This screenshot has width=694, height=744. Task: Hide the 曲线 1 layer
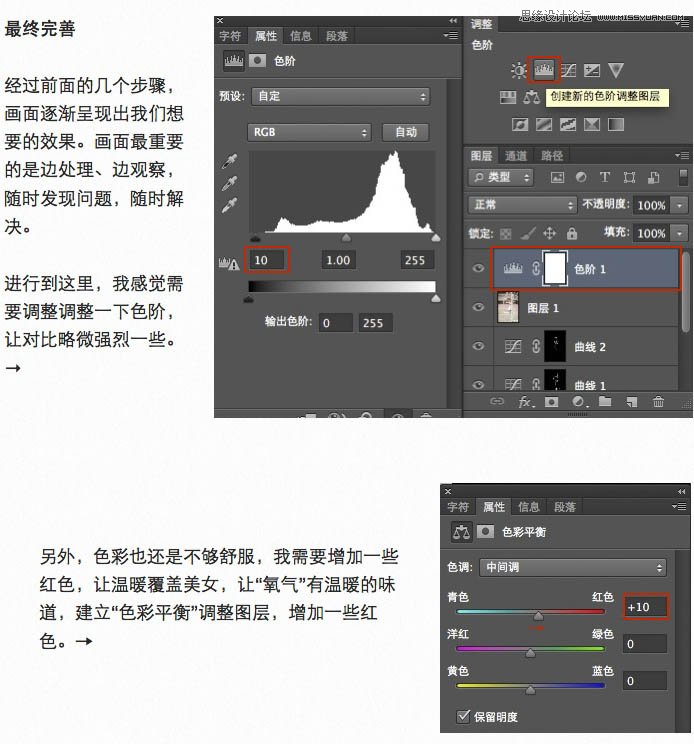(478, 384)
